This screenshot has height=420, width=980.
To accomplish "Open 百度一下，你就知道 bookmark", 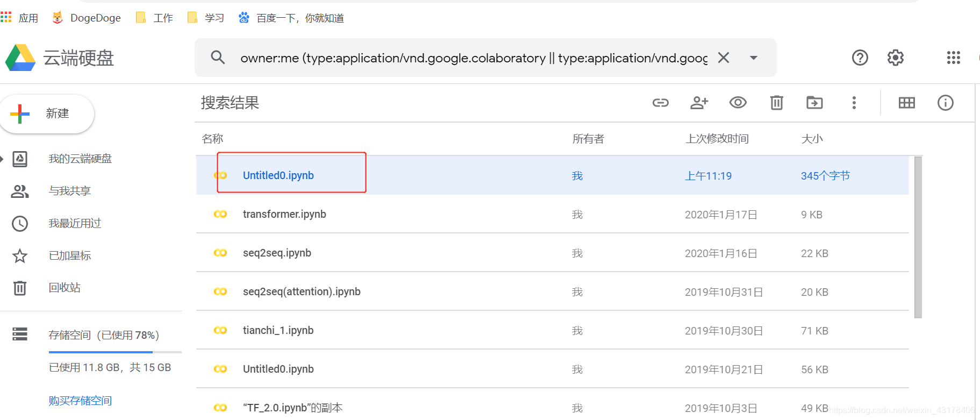I will point(291,18).
